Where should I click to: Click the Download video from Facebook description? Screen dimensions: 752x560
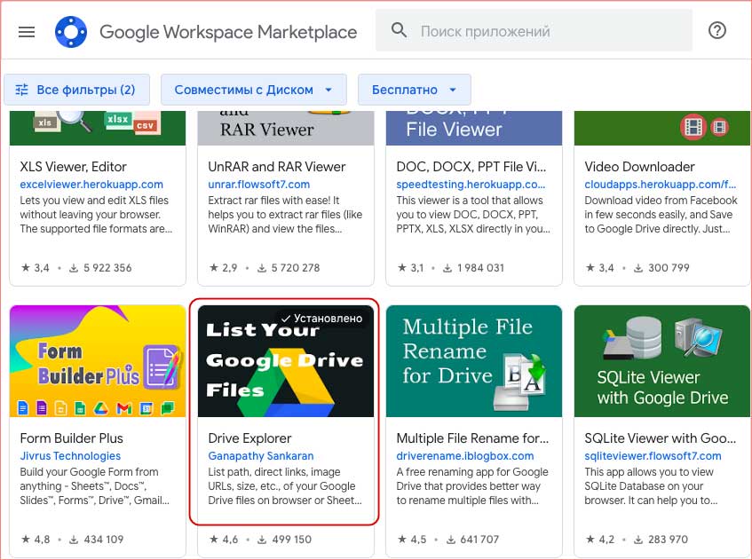(661, 214)
